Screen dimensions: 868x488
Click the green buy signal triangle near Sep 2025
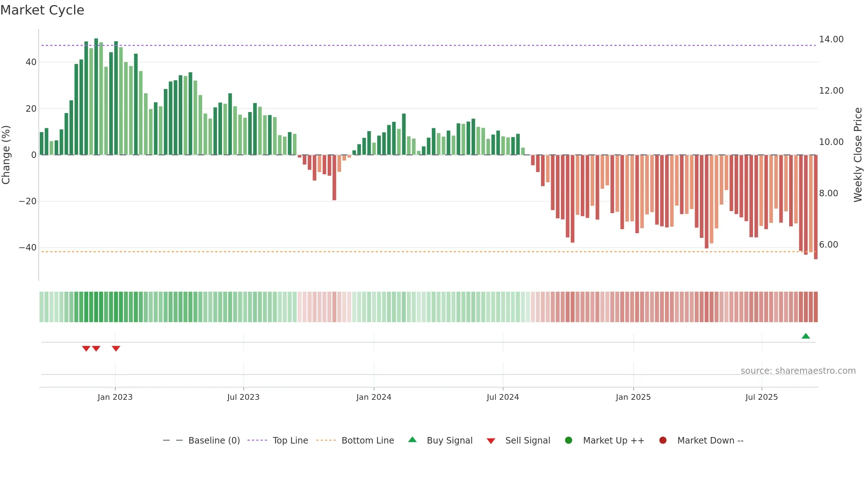point(806,336)
